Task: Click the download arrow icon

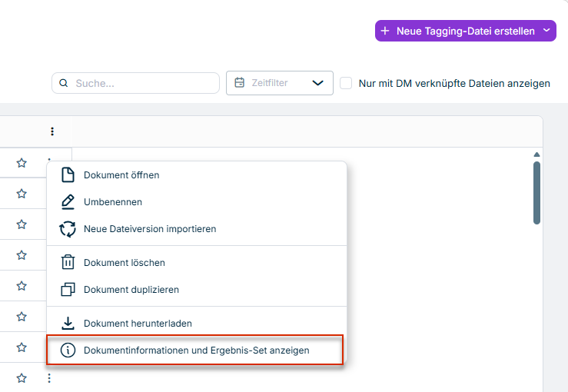Action: tap(68, 323)
